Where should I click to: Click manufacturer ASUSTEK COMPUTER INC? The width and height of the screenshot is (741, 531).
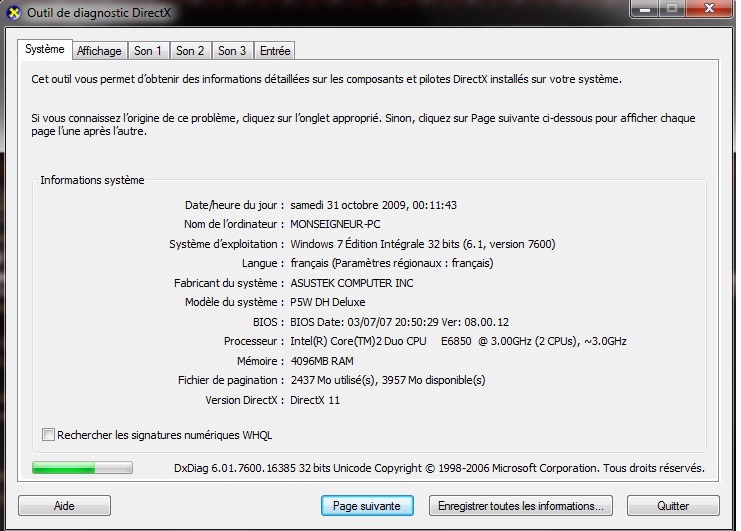352,283
